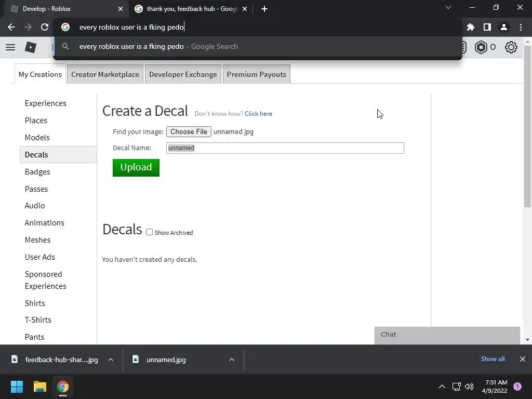Image resolution: width=532 pixels, height=399 pixels.
Task: Select Animations in the sidebar
Action: point(45,222)
